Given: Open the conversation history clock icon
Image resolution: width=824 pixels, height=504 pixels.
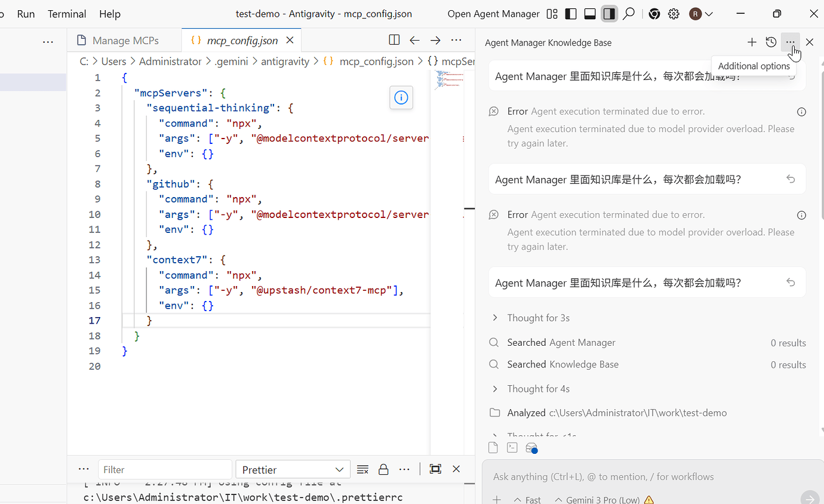Looking at the screenshot, I should point(771,42).
